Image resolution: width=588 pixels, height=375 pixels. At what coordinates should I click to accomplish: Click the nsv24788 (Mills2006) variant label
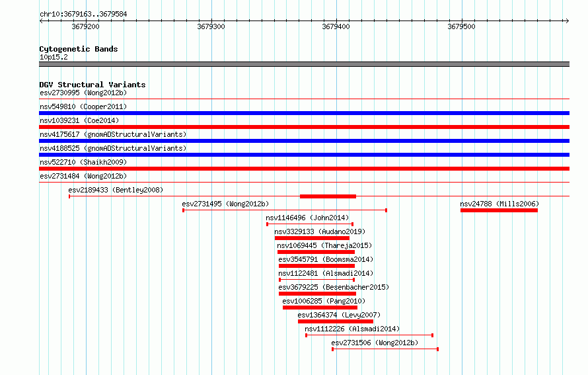point(499,204)
